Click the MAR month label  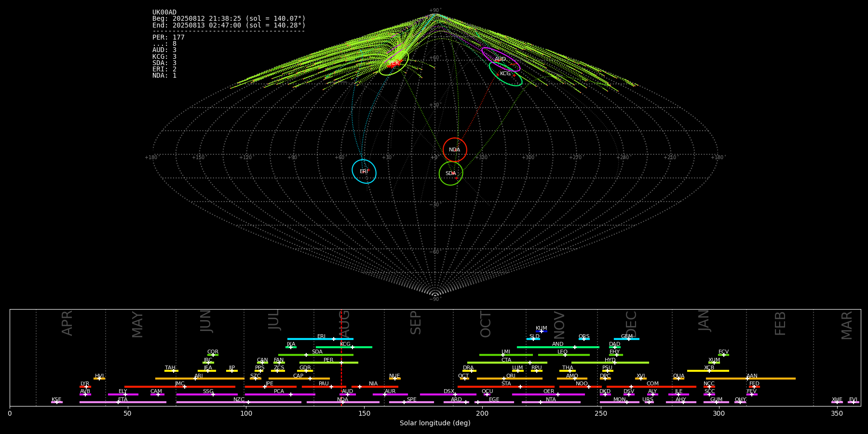847,325
